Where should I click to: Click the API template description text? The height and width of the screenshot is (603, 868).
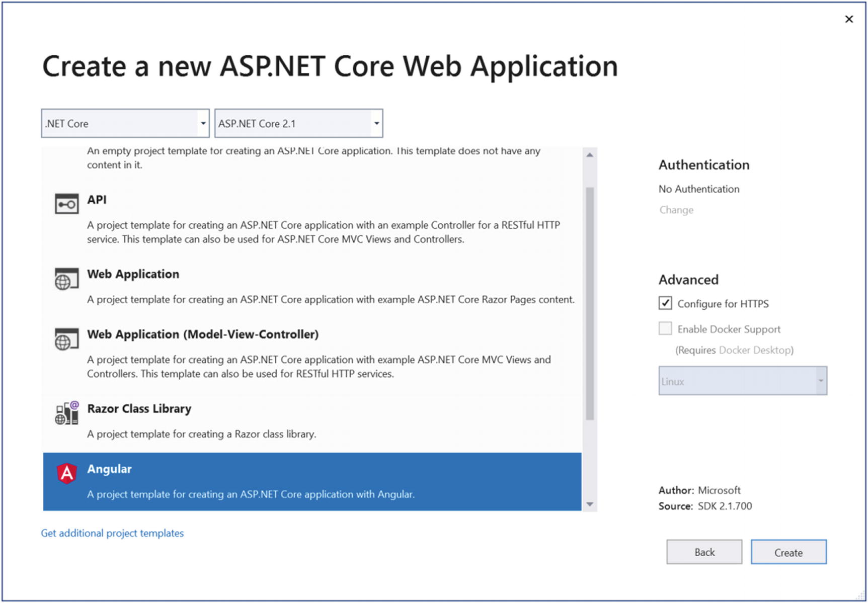(x=324, y=232)
